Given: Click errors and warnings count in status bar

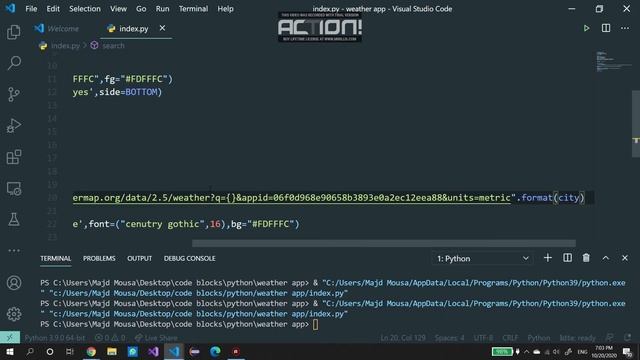Looking at the screenshot, I should 110,338.
